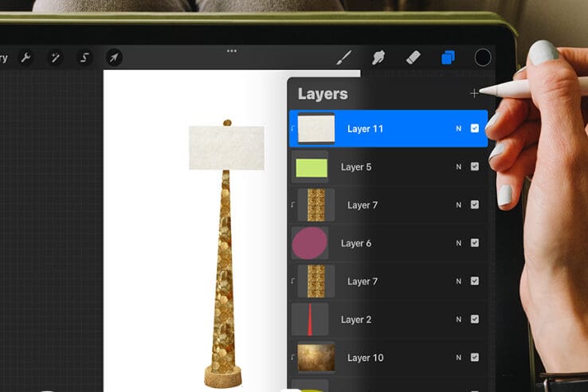Add a new layer with the plus icon
Image resolution: width=588 pixels, height=392 pixels.
474,93
